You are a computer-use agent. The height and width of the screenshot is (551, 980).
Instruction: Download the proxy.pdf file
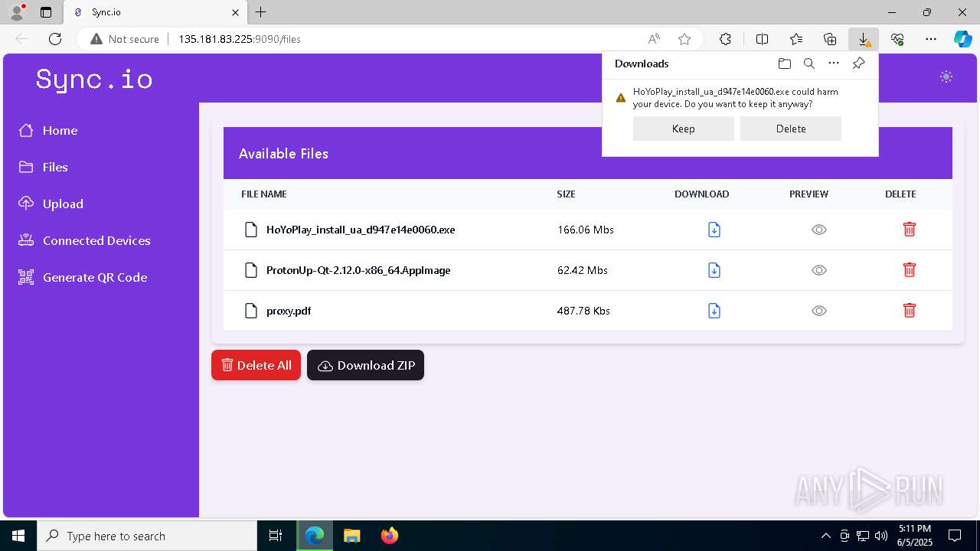pos(714,311)
